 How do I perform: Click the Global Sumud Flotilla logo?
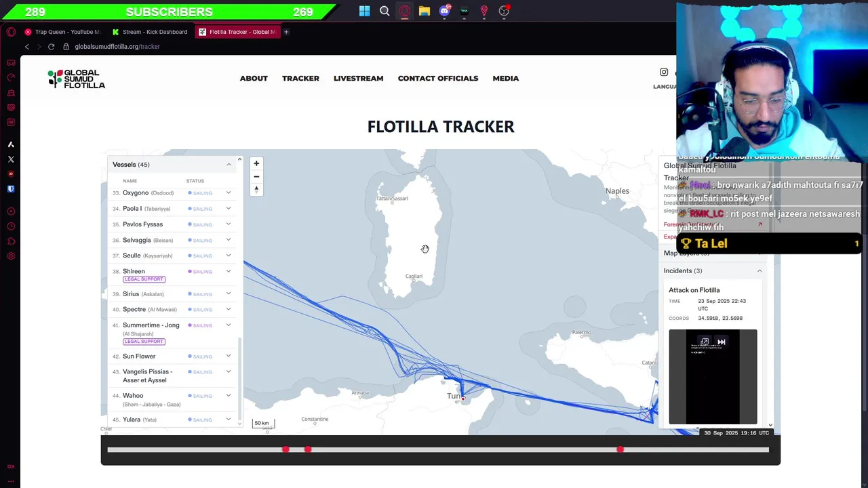click(x=76, y=79)
